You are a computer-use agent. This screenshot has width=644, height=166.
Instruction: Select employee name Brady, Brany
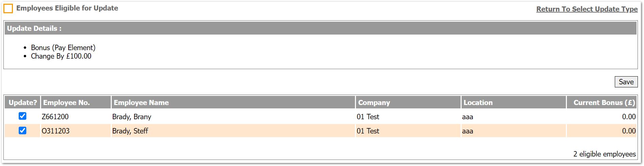(132, 117)
